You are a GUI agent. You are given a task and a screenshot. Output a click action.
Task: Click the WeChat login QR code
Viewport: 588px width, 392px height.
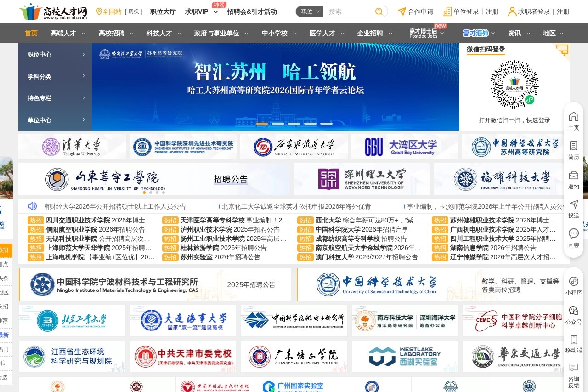pyautogui.click(x=514, y=85)
